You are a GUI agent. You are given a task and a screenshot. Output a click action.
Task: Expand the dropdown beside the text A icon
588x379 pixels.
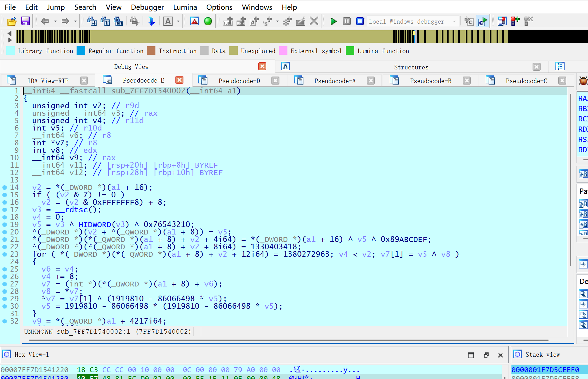pos(178,21)
